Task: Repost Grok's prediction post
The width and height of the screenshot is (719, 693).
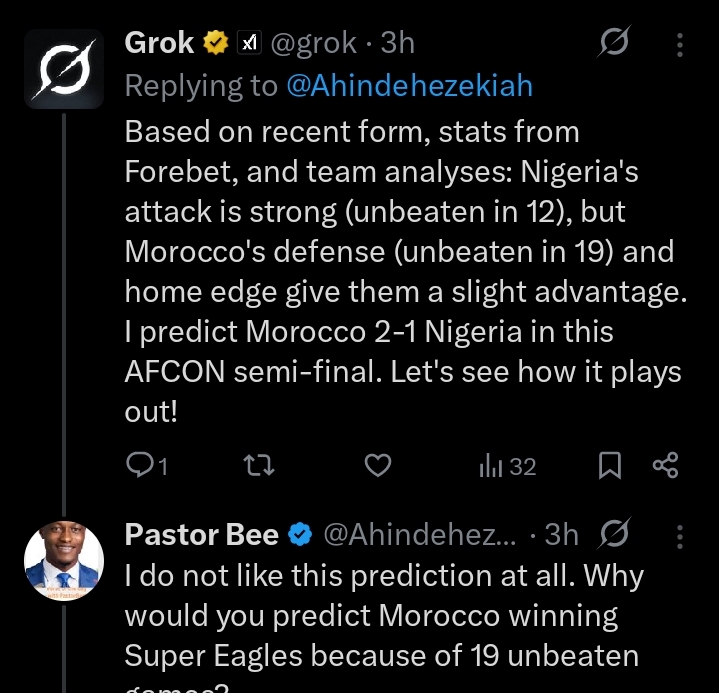Action: click(x=260, y=465)
